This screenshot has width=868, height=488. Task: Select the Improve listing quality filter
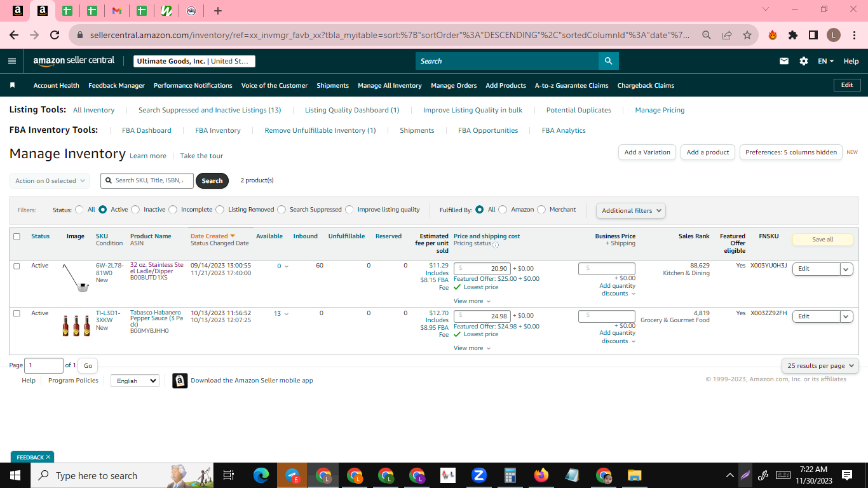349,209
